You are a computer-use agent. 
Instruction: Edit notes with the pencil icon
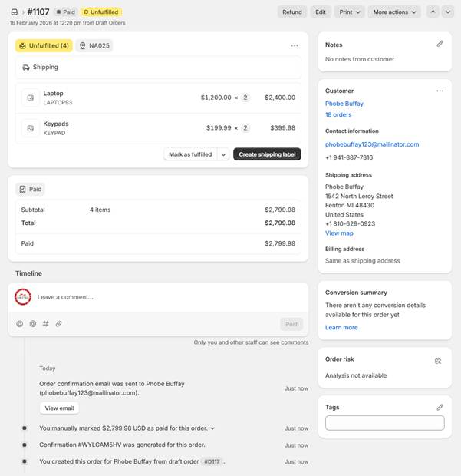[440, 45]
